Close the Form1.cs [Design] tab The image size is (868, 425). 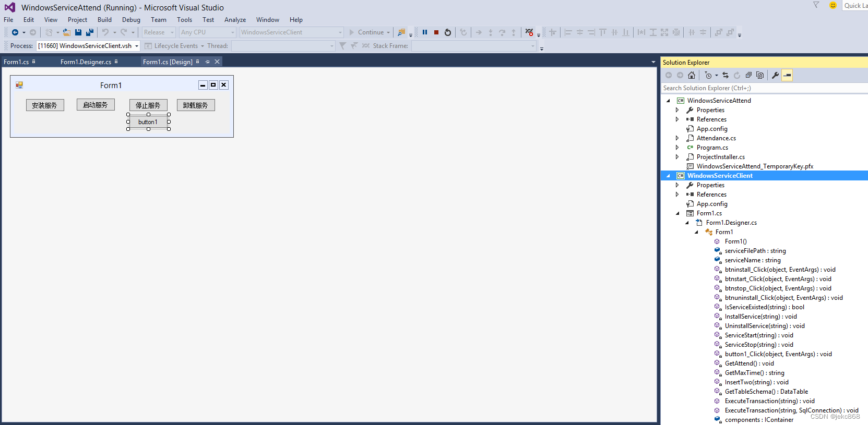tap(217, 62)
